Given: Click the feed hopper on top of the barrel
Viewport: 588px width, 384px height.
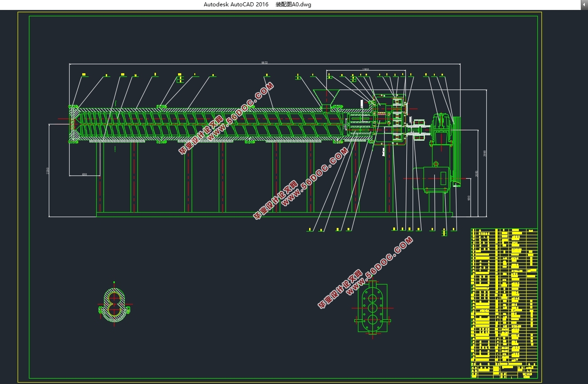Looking at the screenshot, I should tap(326, 98).
